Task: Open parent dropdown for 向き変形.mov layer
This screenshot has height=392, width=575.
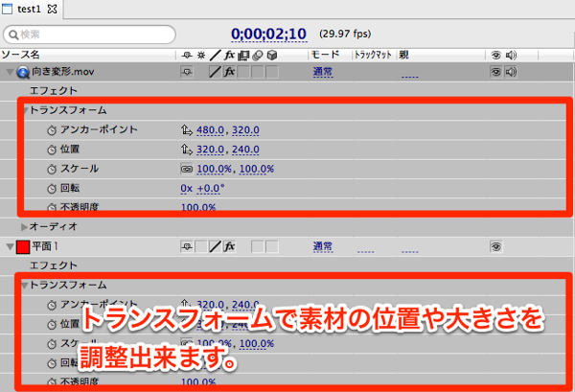Action: 410,77
